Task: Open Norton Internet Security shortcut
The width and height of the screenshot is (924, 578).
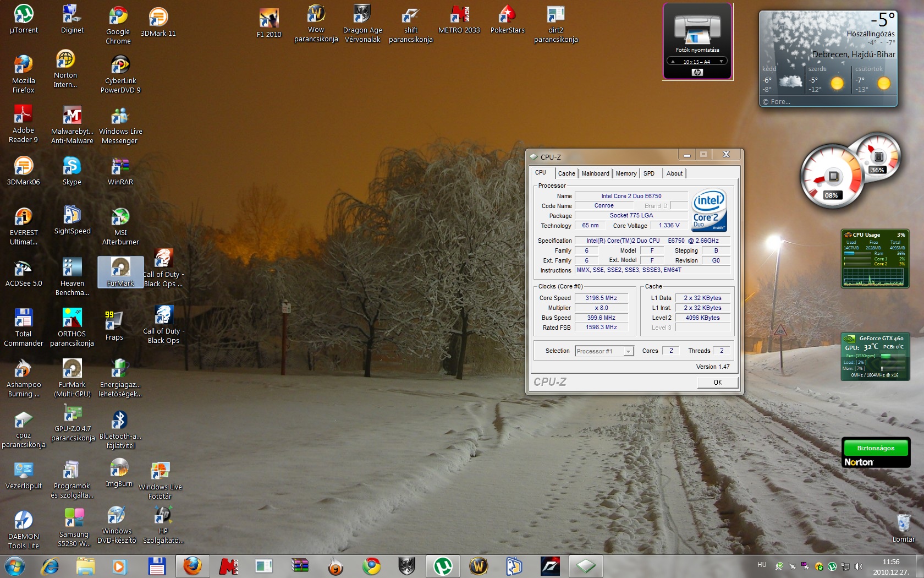Action: pos(65,68)
